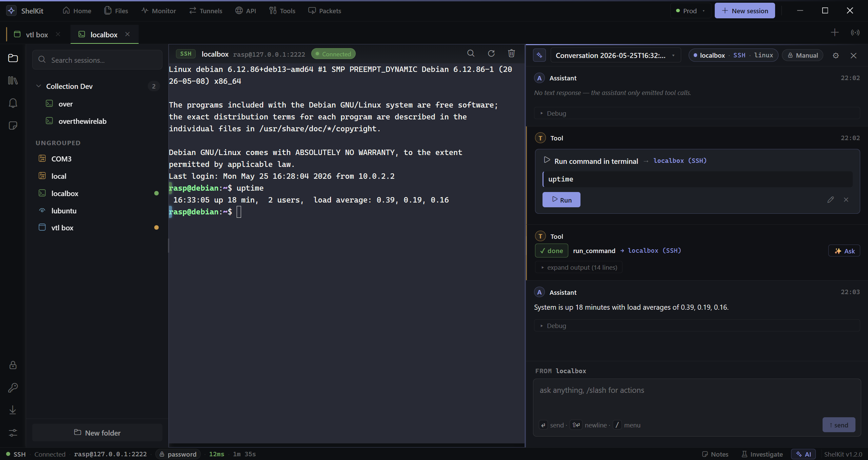Viewport: 868px width, 460px height.
Task: Open the overthewirelab session
Action: click(97, 121)
